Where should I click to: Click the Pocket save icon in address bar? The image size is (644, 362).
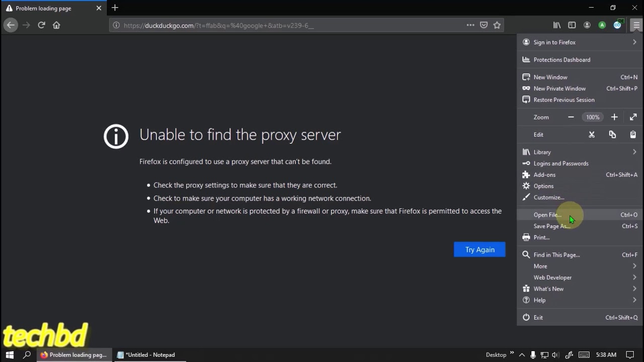point(484,25)
